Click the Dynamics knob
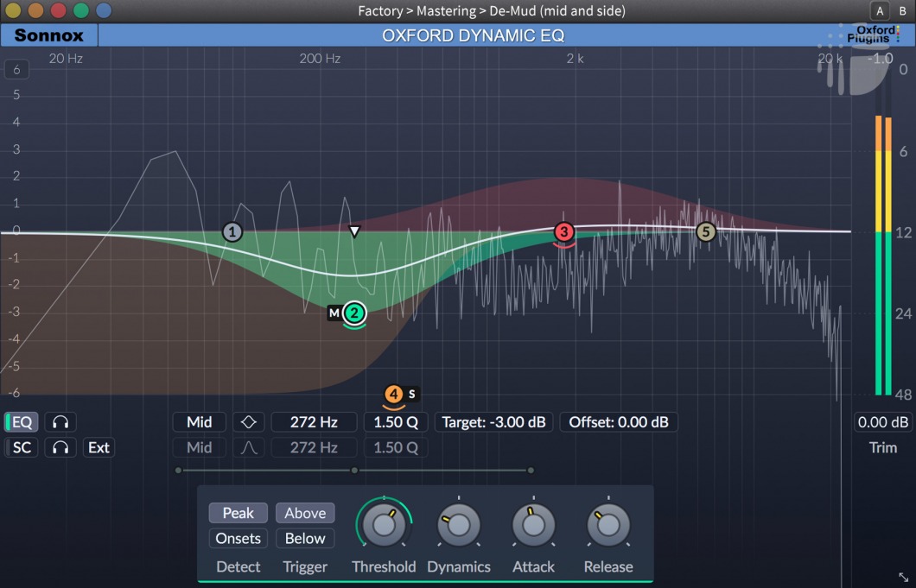Viewport: 916px width, 588px height. pyautogui.click(x=459, y=525)
